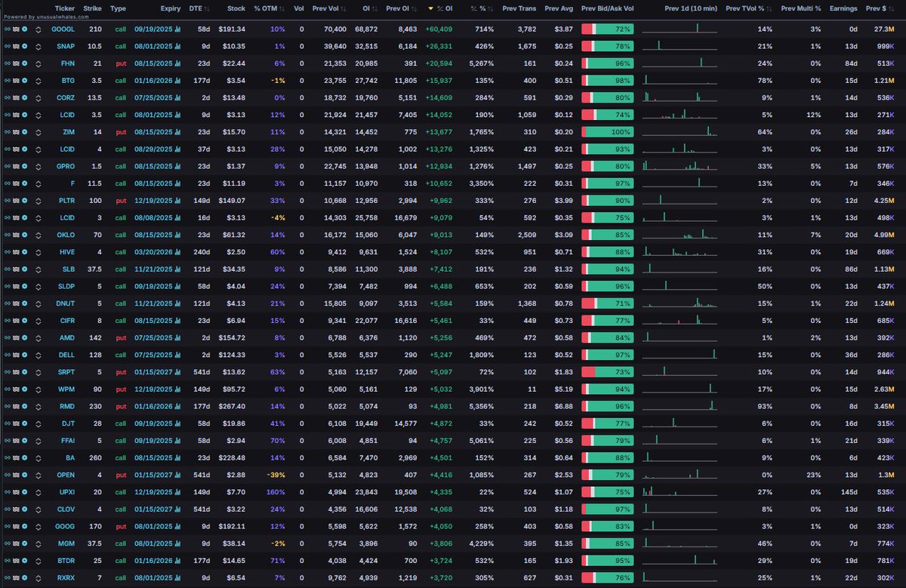Viewport: 906px width, 588px height.
Task: Sort by the % OTM column header
Action: [x=270, y=8]
